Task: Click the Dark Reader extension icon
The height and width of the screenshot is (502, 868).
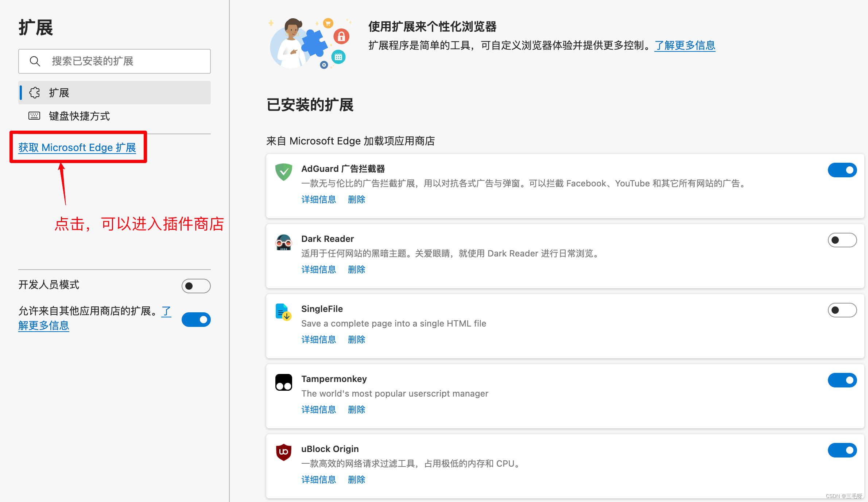Action: pos(283,242)
